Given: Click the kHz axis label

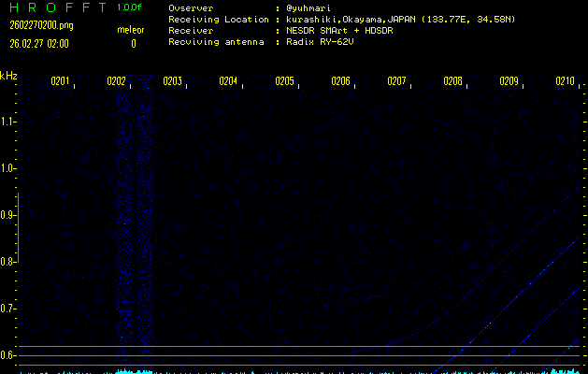Looking at the screenshot, I should (8, 76).
